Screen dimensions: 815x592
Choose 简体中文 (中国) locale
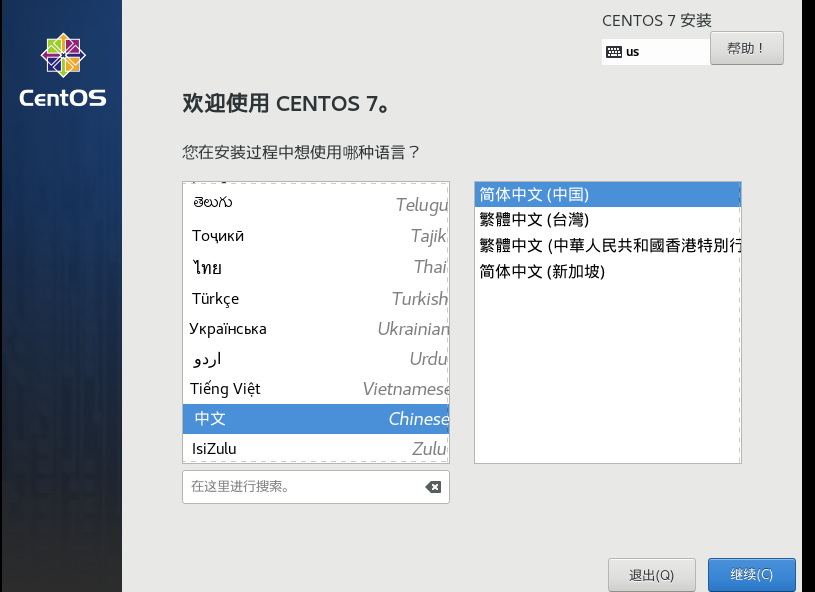(x=608, y=194)
